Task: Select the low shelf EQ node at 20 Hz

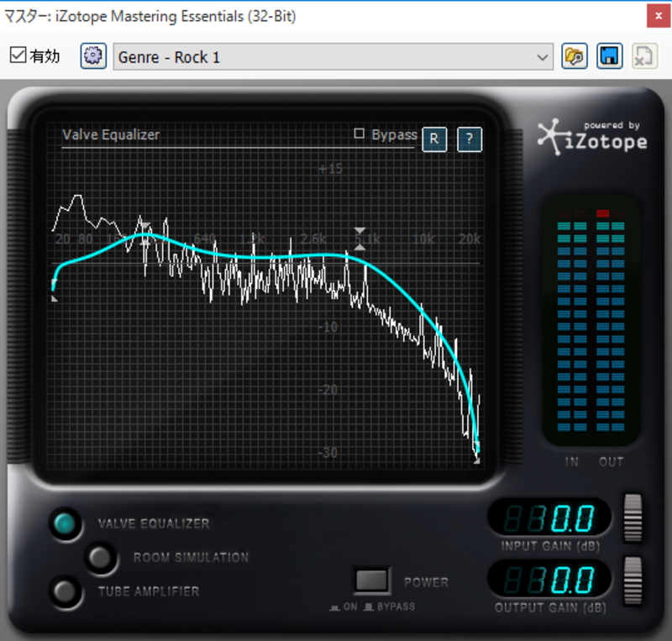Action: (55, 291)
